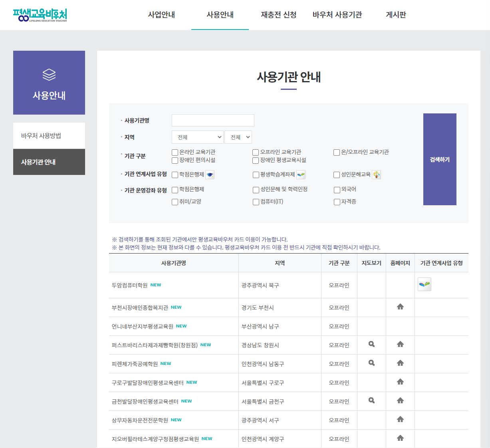The width and height of the screenshot is (490, 448).
Task: Open homepage icon for 상무자동차운전전문학원
Action: coord(400,419)
